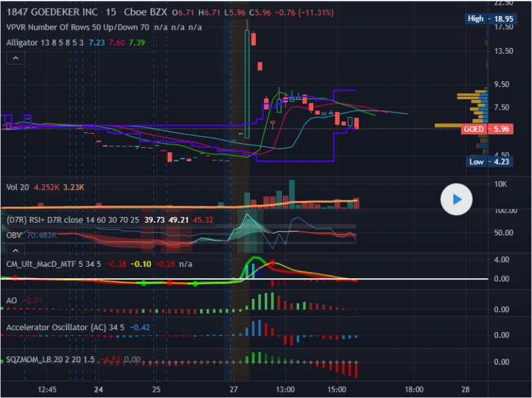Screen dimensions: 532x398
Task: Collapse the indicator legend below Alligator
Action: point(15,59)
